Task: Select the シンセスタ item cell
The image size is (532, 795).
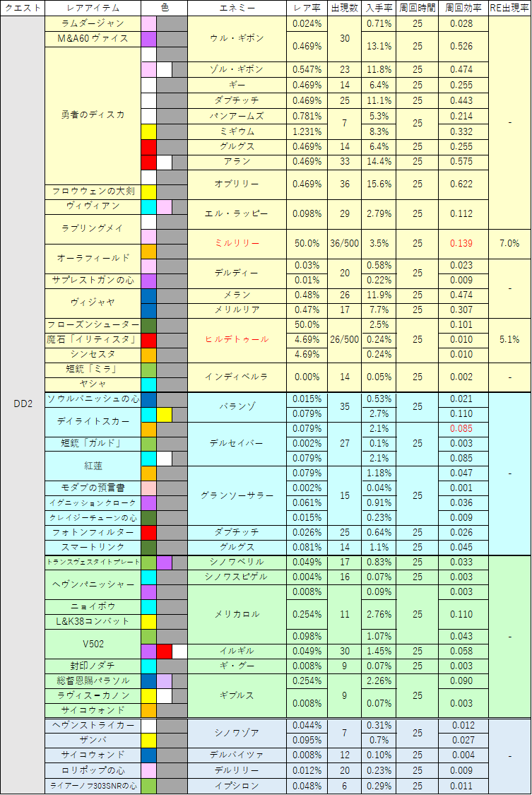Action: point(93,355)
